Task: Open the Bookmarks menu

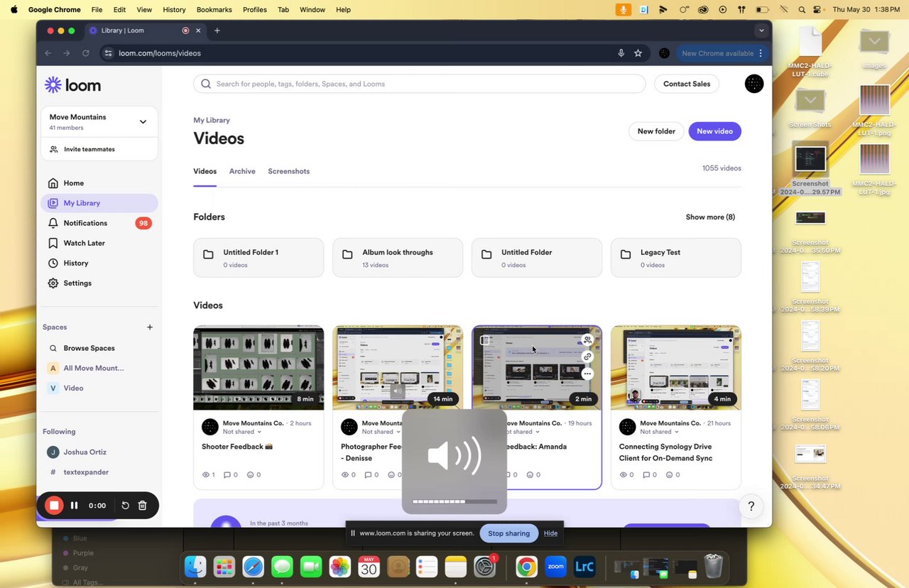Action: (x=212, y=10)
